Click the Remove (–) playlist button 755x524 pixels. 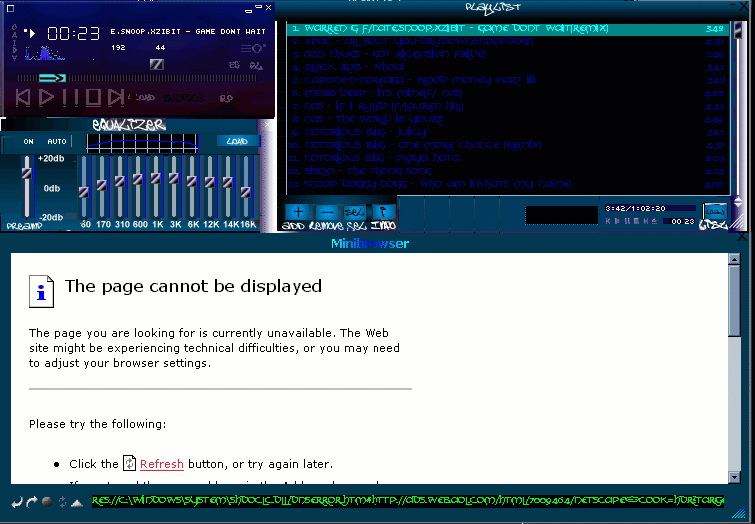[326, 212]
